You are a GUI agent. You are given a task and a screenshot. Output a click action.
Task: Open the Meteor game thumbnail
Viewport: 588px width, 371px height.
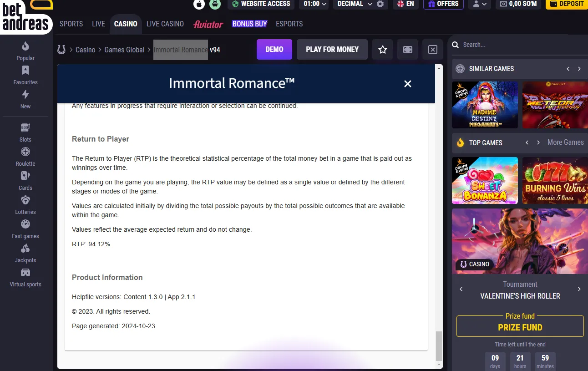click(x=555, y=105)
